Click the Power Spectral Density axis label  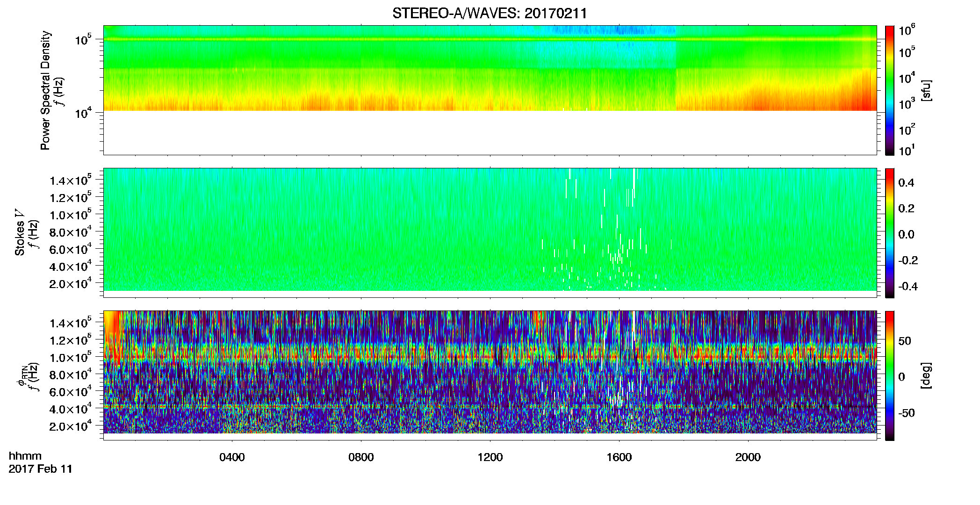point(45,90)
